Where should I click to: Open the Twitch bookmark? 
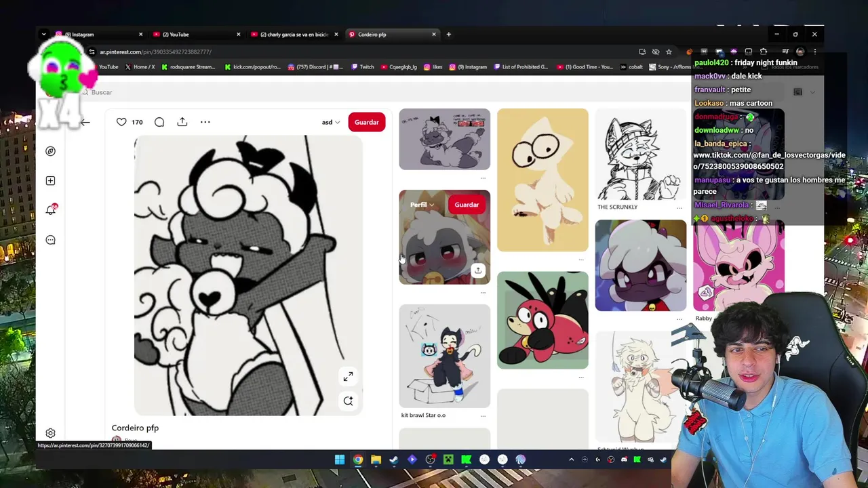point(362,67)
